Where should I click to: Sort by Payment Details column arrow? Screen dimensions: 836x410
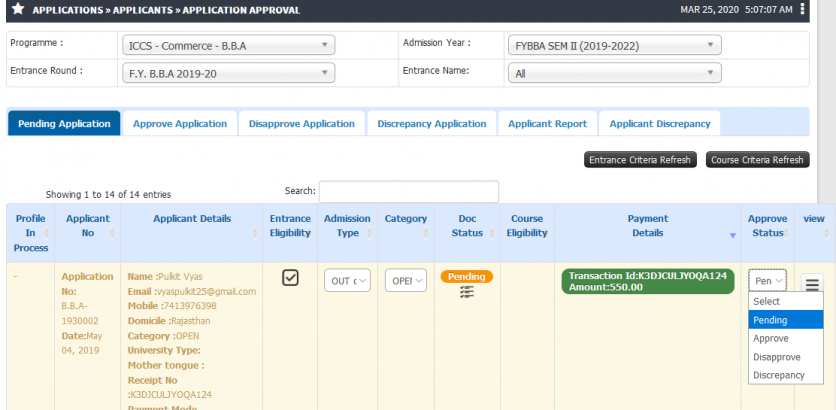click(x=733, y=236)
